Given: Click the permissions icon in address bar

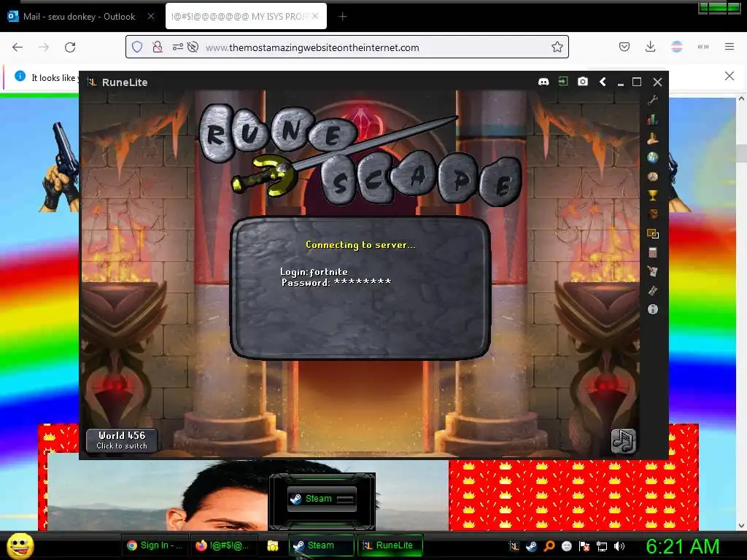Looking at the screenshot, I should 178,47.
